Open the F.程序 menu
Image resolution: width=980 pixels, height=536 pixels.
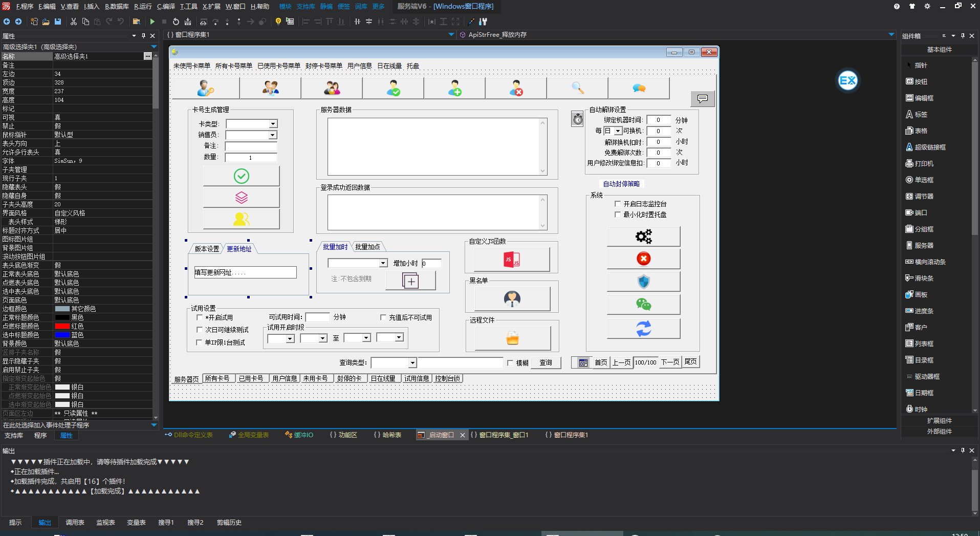(x=25, y=6)
